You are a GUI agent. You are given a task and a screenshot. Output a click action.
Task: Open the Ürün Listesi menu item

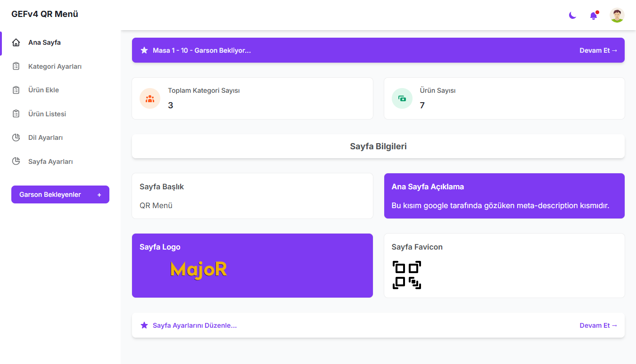pos(47,114)
